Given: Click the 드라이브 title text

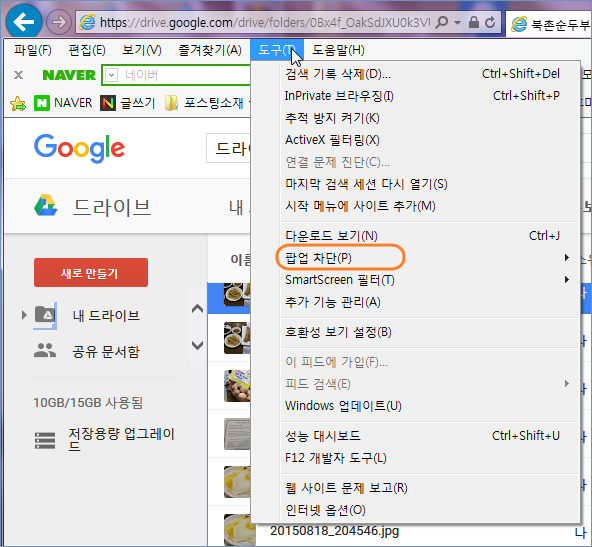Looking at the screenshot, I should (x=112, y=207).
